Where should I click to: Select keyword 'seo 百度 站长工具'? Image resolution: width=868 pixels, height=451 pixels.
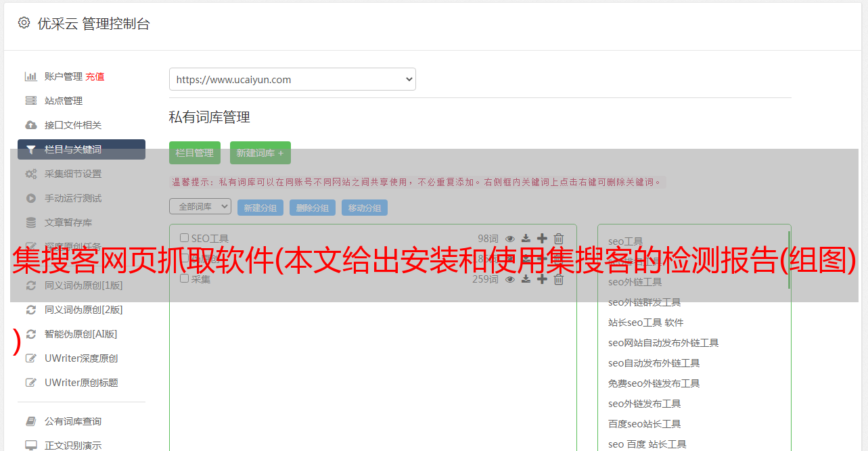(647, 444)
